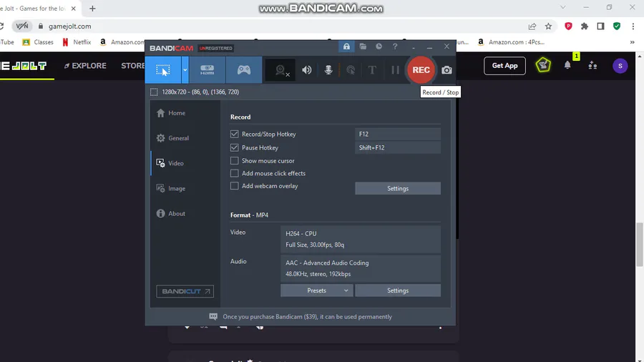This screenshot has width=644, height=362.
Task: Open the Classes bookmark folder
Action: tap(38, 42)
